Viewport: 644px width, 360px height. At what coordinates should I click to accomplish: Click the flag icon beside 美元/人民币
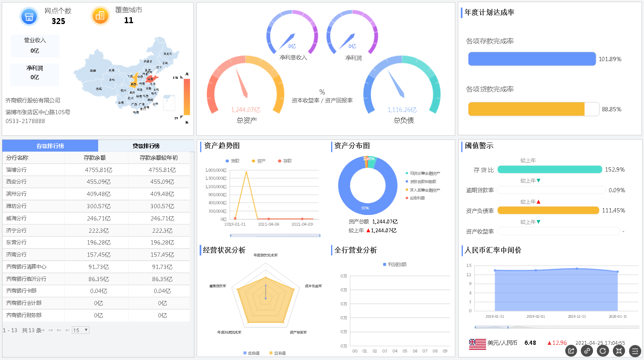click(477, 344)
